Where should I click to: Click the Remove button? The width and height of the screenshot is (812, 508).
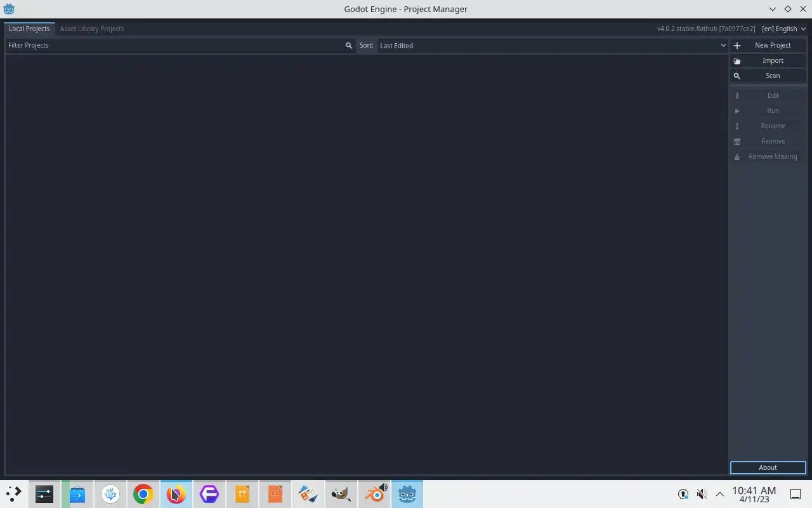coord(768,142)
